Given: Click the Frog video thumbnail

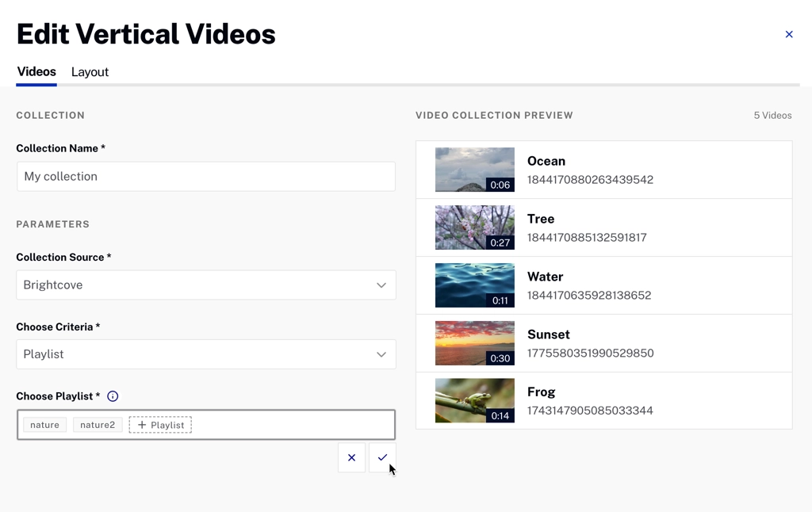Looking at the screenshot, I should [474, 401].
